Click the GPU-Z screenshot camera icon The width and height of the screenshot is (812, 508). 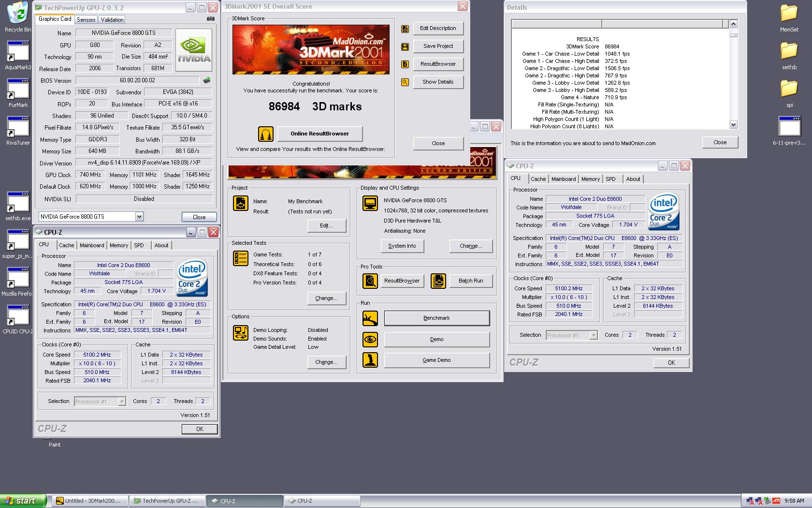point(211,19)
